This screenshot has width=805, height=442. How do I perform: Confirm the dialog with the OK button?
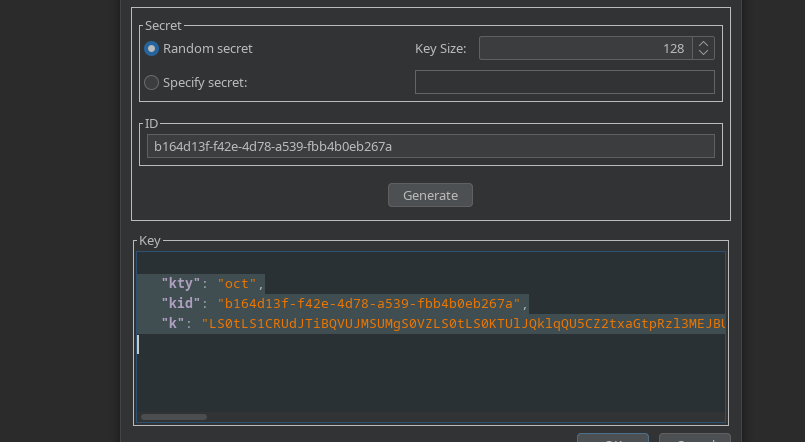pos(612,438)
